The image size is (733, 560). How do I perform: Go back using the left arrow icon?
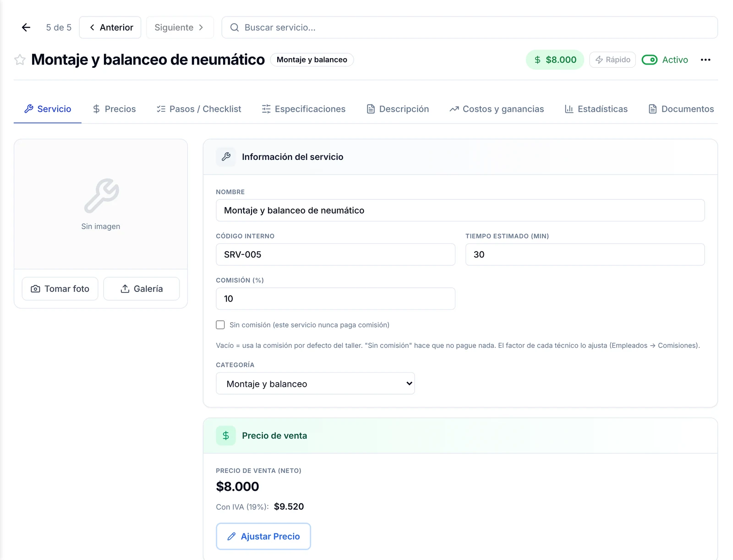tap(26, 27)
